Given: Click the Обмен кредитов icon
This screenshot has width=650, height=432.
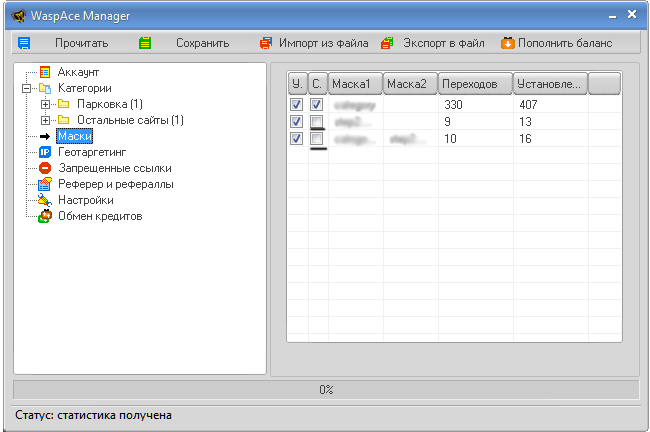Looking at the screenshot, I should (44, 216).
